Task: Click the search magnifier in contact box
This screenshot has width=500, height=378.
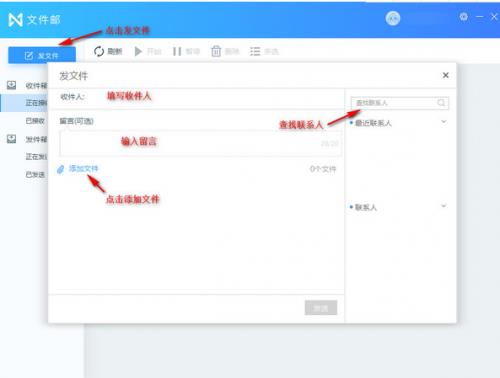Action: pos(441,103)
